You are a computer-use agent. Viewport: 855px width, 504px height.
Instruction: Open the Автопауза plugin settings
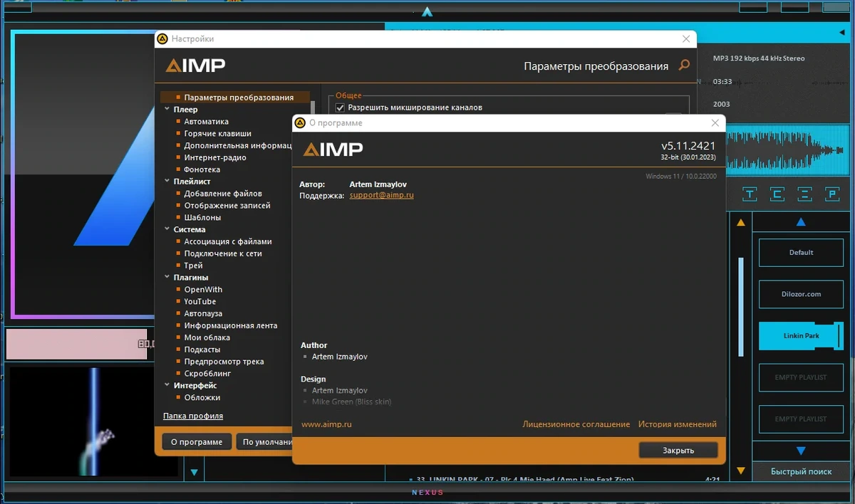(x=203, y=313)
